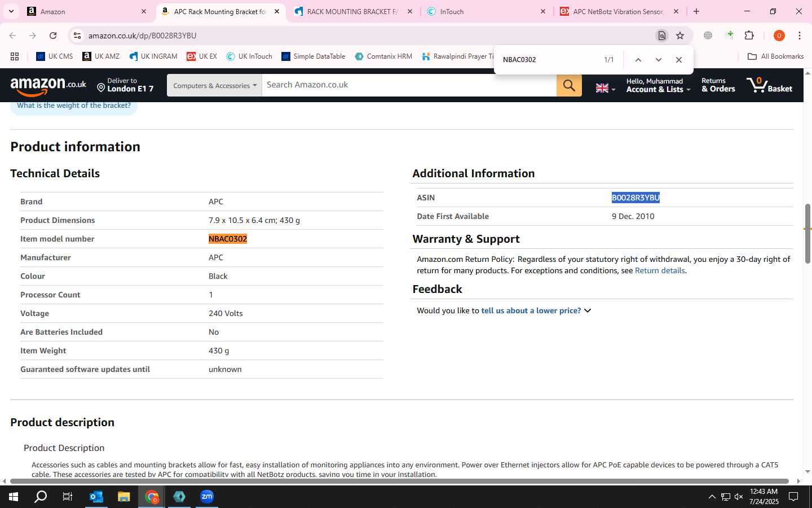The image size is (812, 508).
Task: Open the tab search dropdown arrow
Action: tap(11, 11)
